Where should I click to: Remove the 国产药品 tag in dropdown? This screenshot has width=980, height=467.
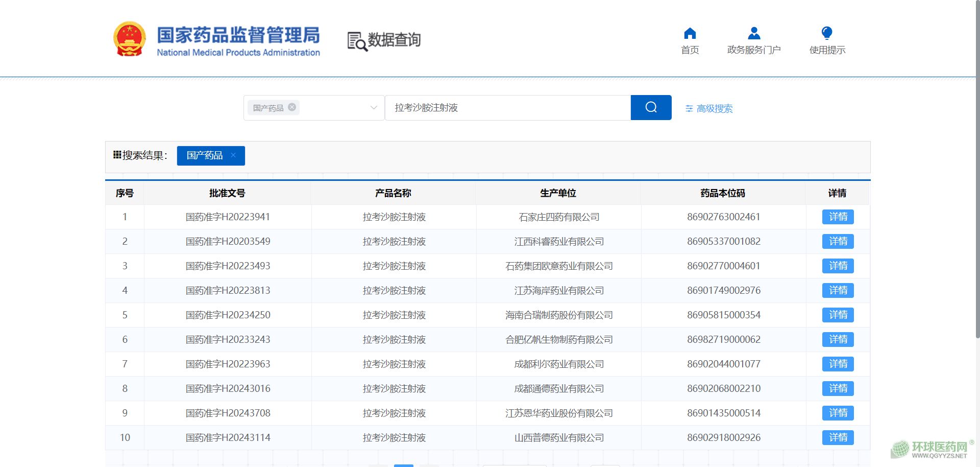coord(292,107)
